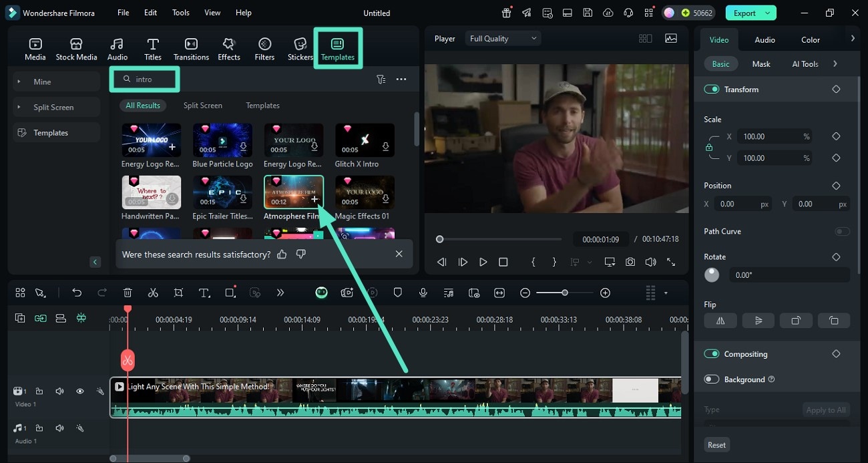The height and width of the screenshot is (463, 868).
Task: Switch to the Audio properties tab
Action: (765, 39)
